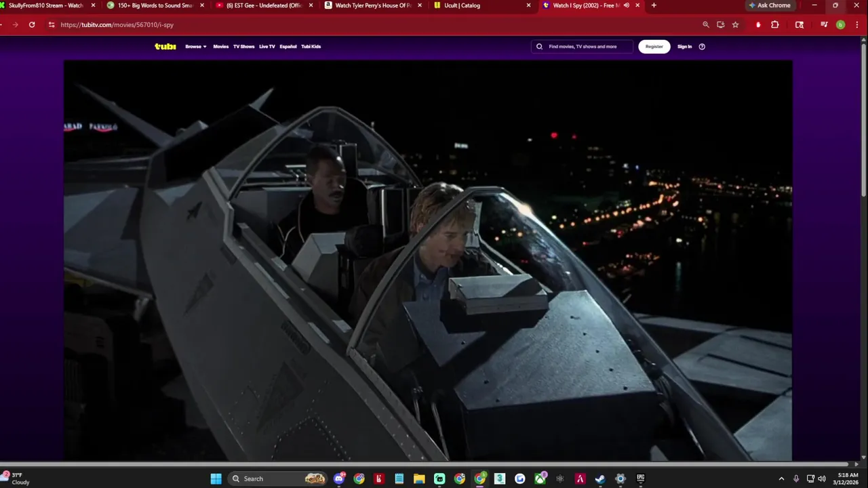The width and height of the screenshot is (868, 488).
Task: Mute the I Spy tab audio icon
Action: point(627,5)
